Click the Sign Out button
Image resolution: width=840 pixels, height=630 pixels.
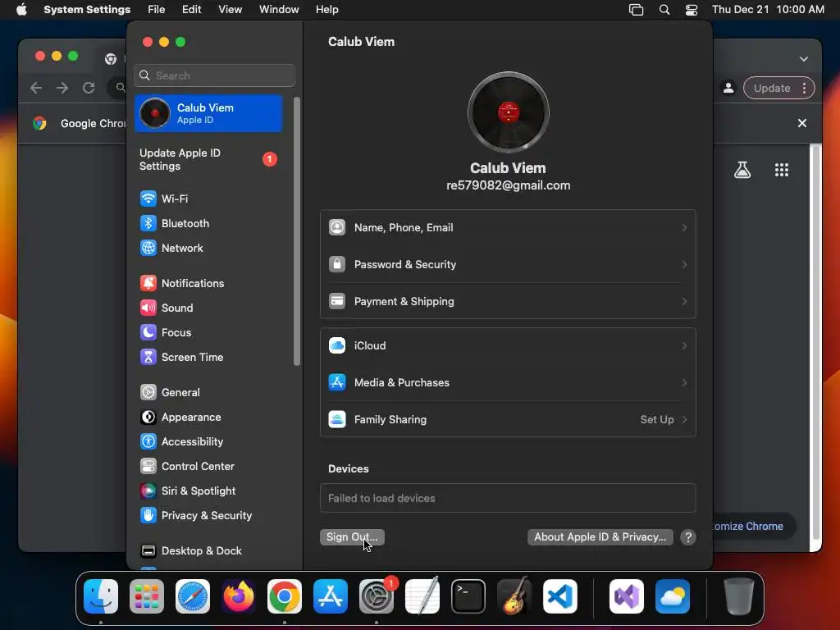[352, 537]
